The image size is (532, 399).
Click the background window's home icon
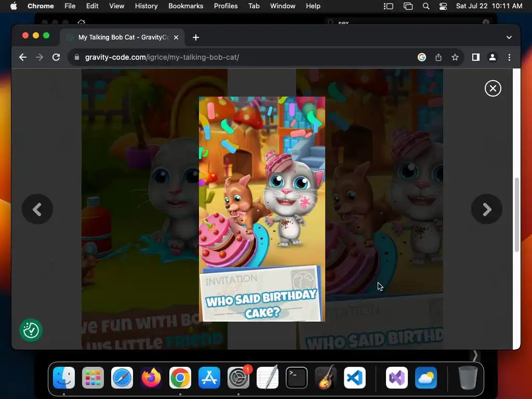tap(81, 22)
